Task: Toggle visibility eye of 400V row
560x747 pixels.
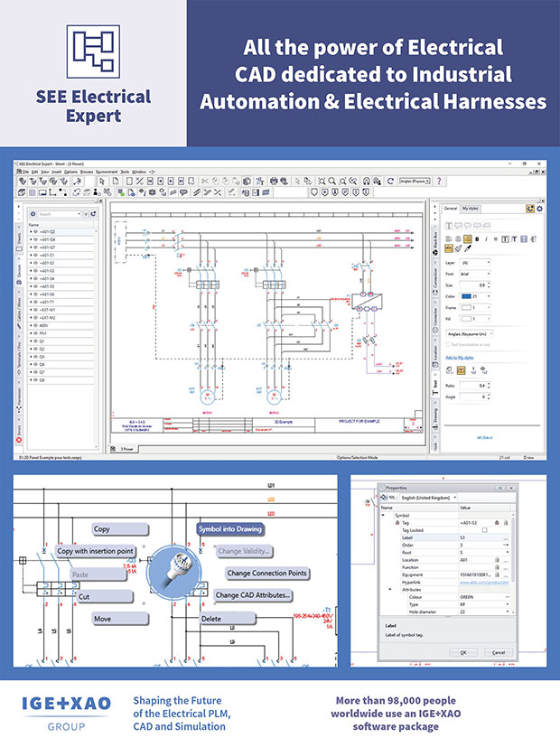Action: [36, 325]
